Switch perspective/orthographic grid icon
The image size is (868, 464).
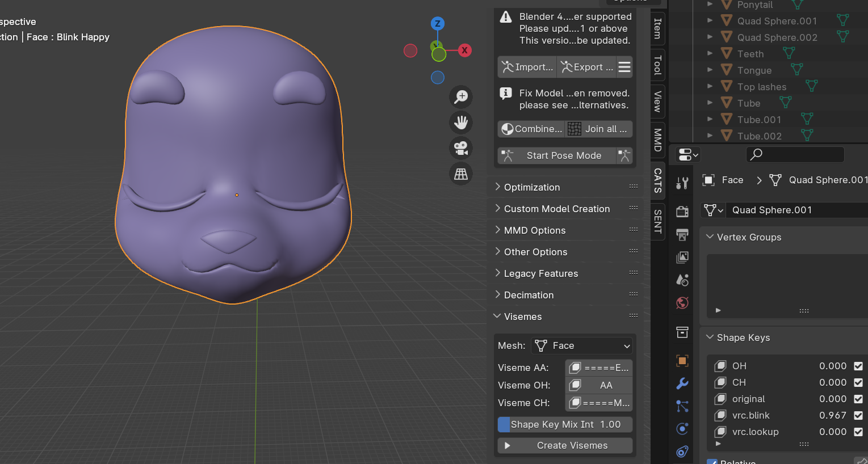[461, 174]
